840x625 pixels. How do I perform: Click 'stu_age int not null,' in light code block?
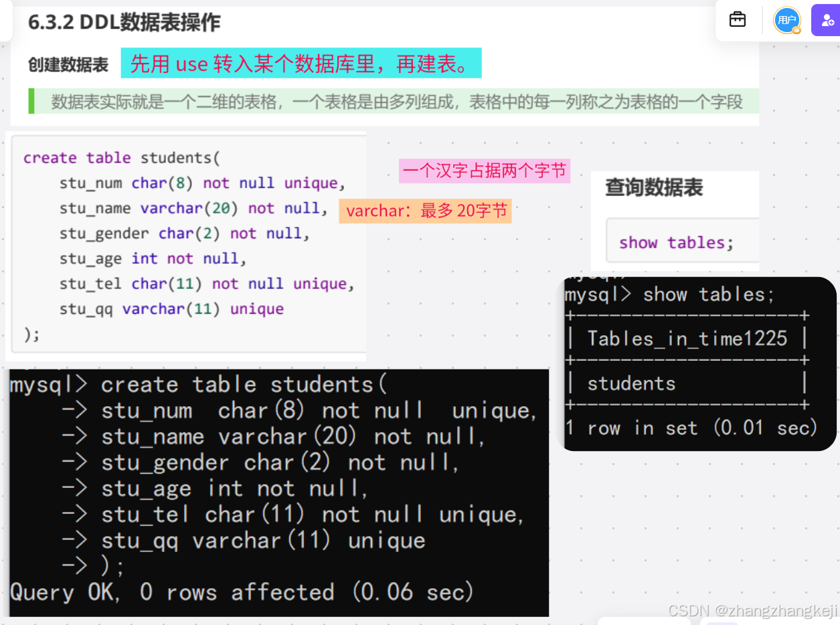[153, 259]
